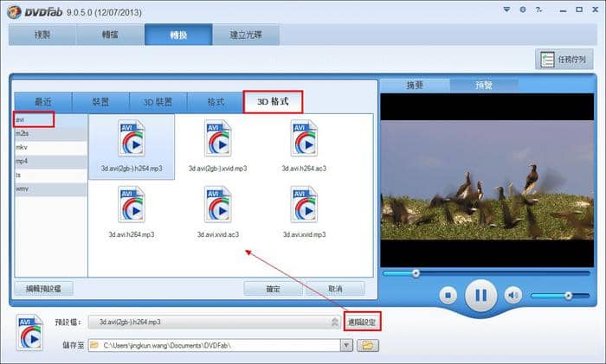Click the video preview image
606x364 pixels.
[487, 180]
